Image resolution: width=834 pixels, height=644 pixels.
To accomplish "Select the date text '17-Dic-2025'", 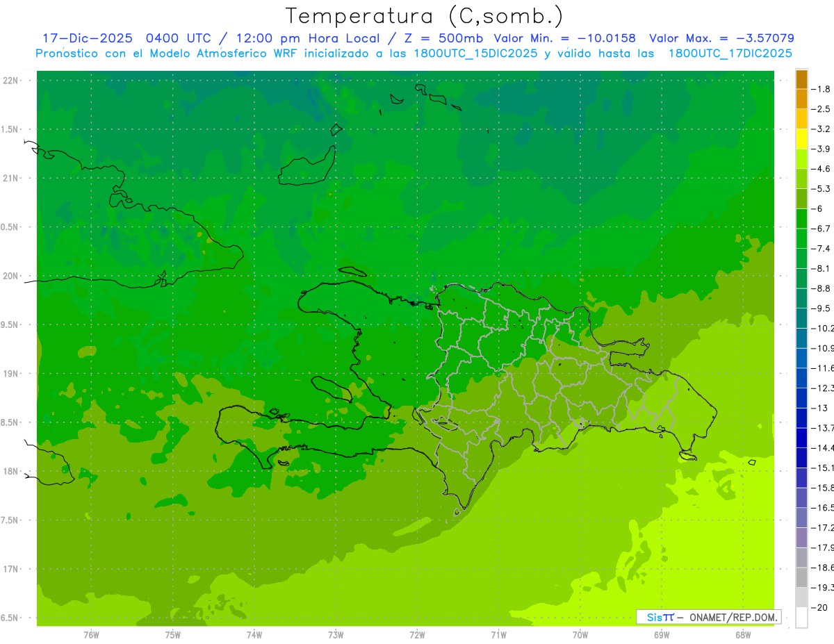I will (87, 38).
